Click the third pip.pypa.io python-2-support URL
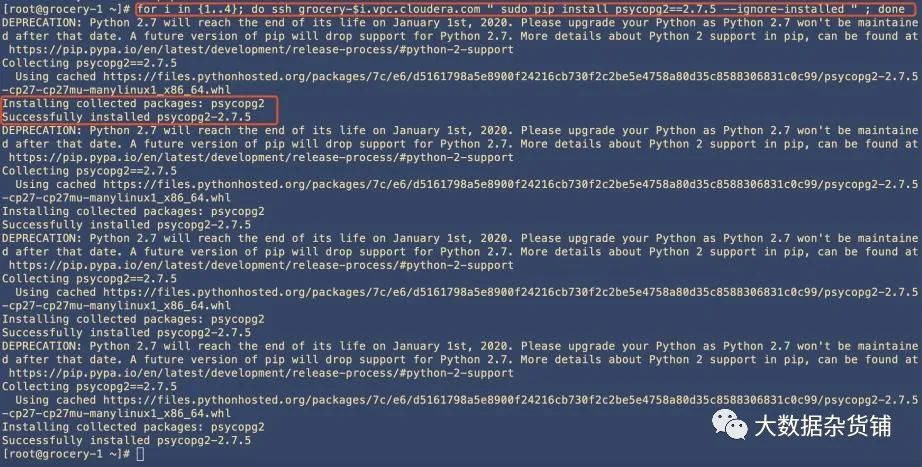This screenshot has height=467, width=922. click(x=261, y=265)
